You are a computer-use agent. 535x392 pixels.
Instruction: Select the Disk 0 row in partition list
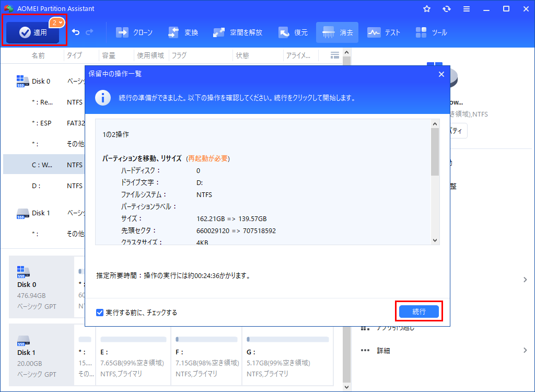point(44,81)
